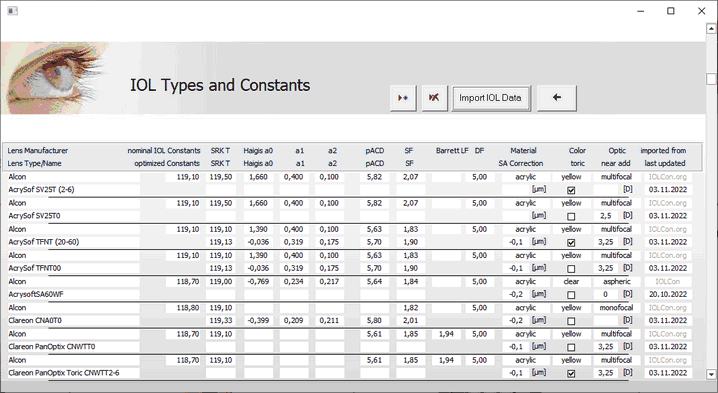
Task: Click DF value 5,00 of AcrysoftSA60WF
Action: tap(479, 281)
